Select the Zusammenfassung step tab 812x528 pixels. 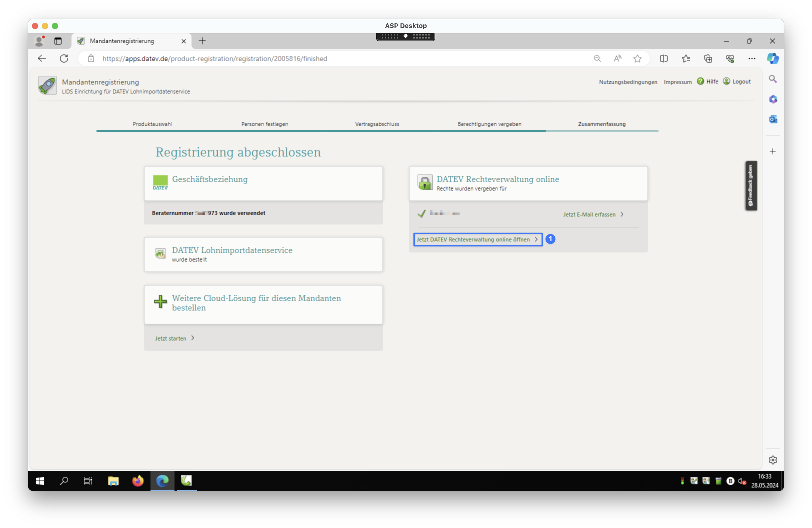601,124
